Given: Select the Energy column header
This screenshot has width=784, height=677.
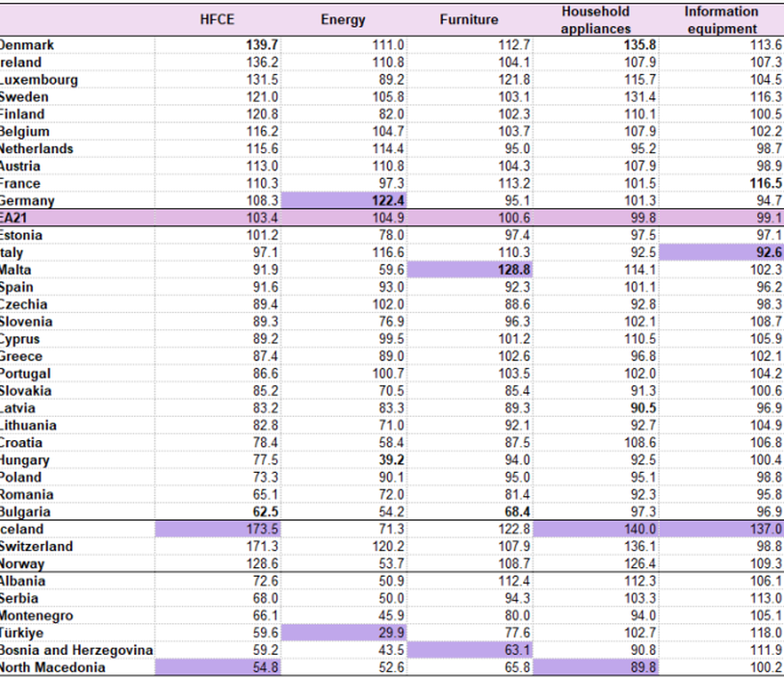Looking at the screenshot, I should point(343,19).
